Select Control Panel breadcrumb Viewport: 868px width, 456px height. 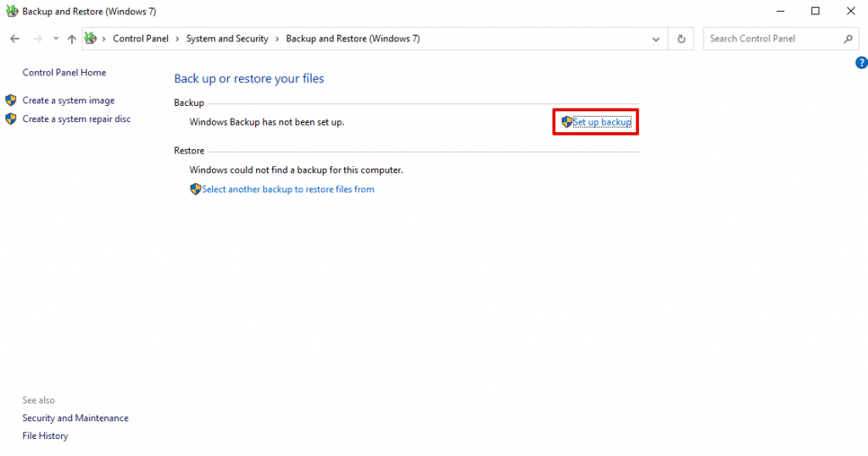[141, 39]
